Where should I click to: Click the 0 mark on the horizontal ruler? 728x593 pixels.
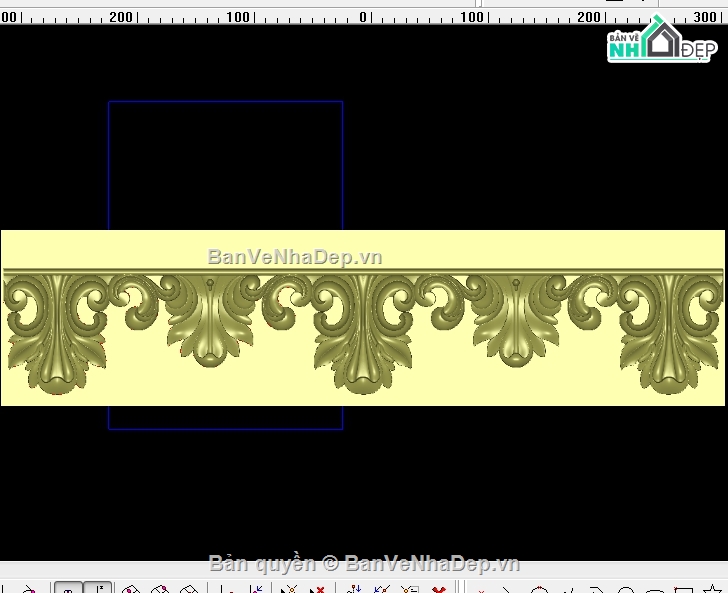362,17
